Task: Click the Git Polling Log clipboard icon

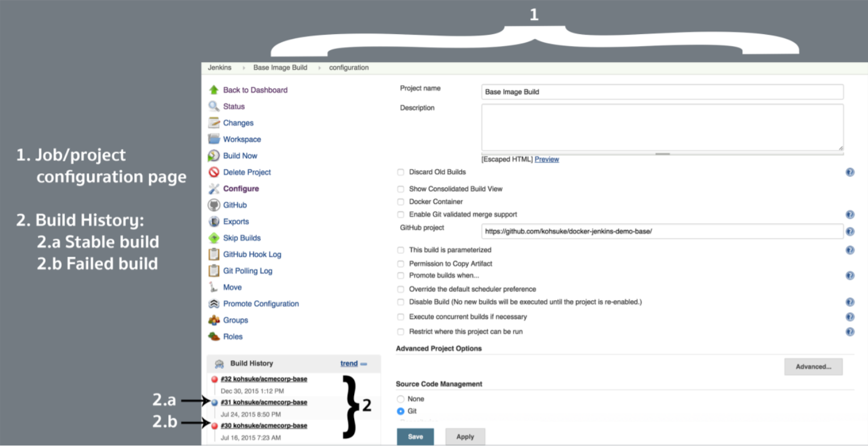Action: [x=214, y=270]
